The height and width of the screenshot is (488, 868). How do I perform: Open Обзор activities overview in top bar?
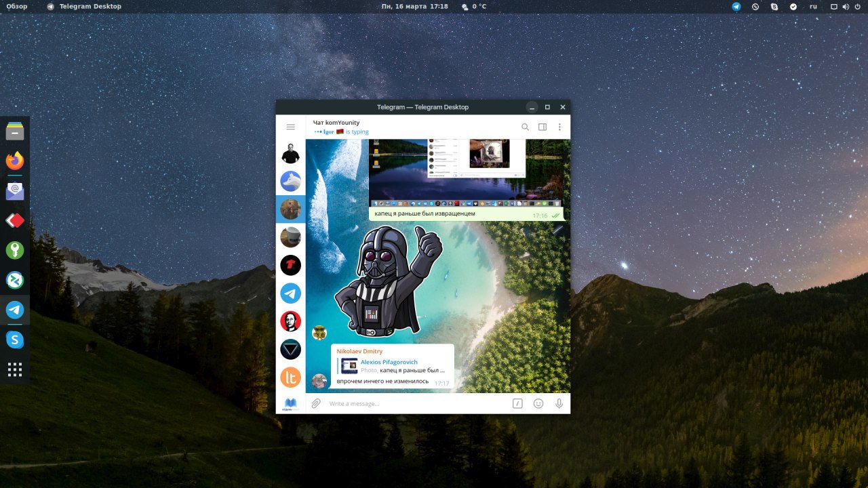[17, 6]
